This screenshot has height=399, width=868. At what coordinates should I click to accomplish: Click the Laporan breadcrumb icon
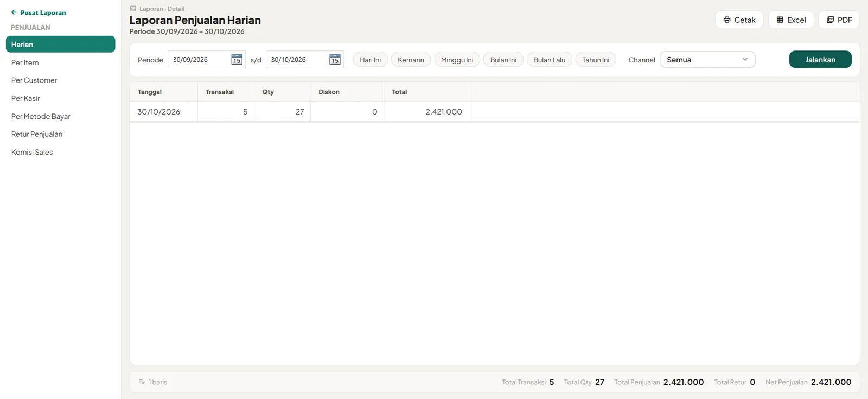pos(133,9)
